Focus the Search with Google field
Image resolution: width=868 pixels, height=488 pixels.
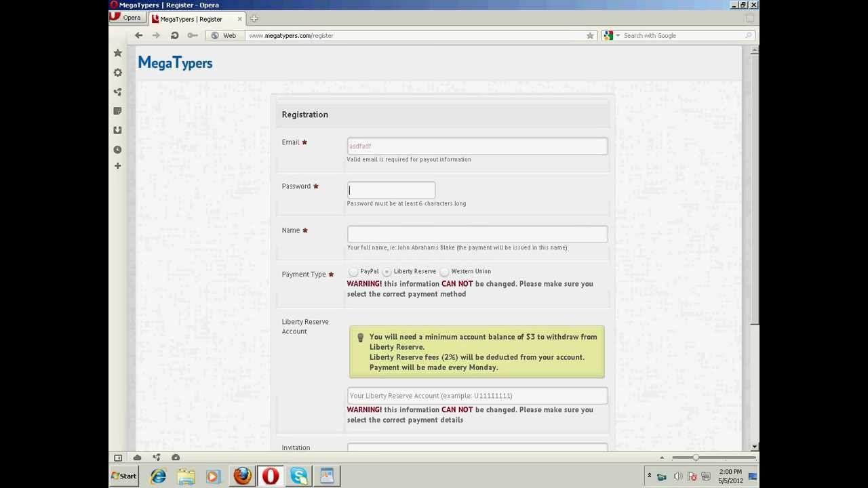click(682, 35)
